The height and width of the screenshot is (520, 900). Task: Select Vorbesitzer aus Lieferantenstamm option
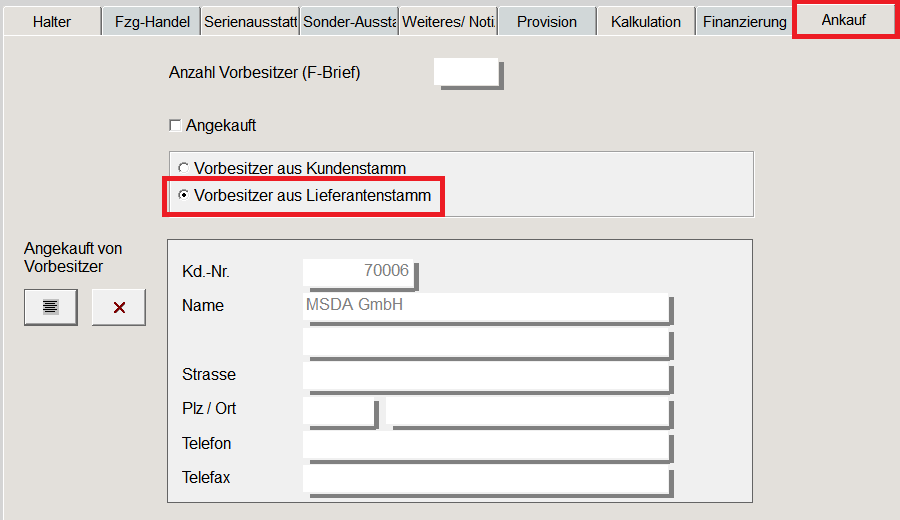[x=183, y=196]
